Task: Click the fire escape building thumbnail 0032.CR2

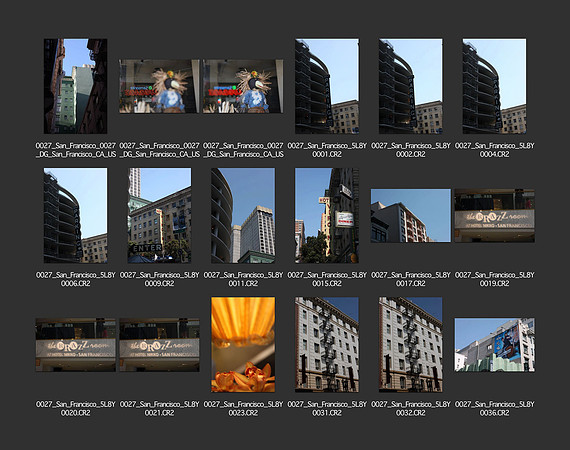Action: 410,345
